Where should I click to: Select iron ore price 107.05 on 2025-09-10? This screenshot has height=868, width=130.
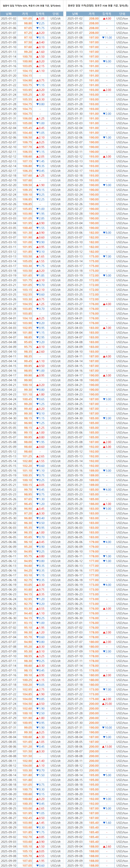tap(27, 865)
